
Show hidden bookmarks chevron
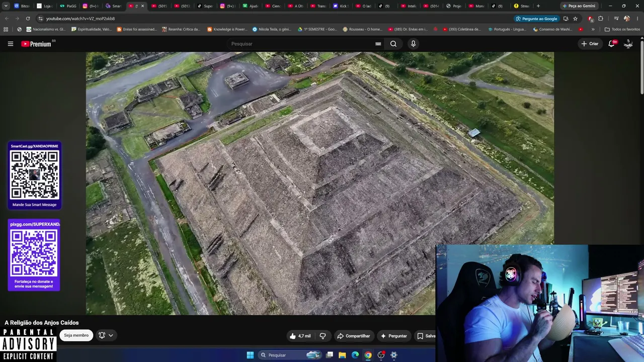[x=593, y=29]
